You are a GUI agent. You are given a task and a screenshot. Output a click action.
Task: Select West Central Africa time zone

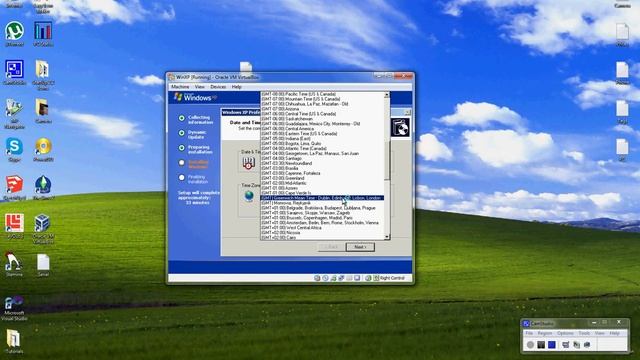pyautogui.click(x=322, y=227)
